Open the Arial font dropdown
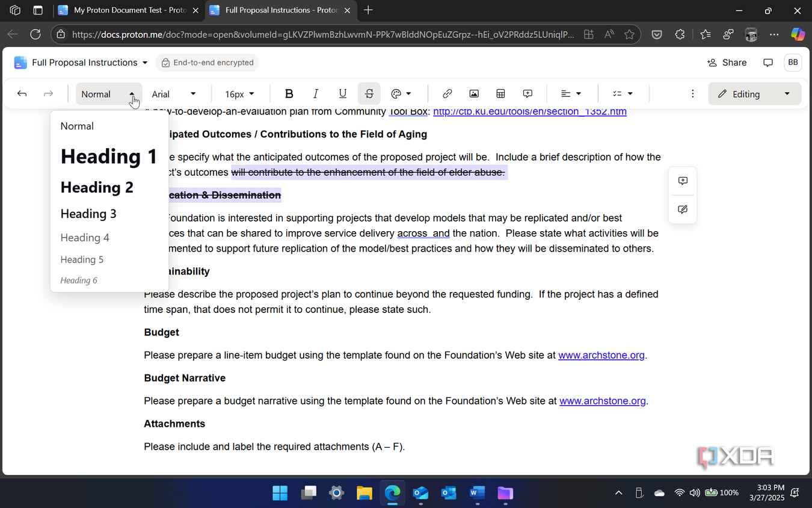The image size is (812, 508). pyautogui.click(x=174, y=94)
